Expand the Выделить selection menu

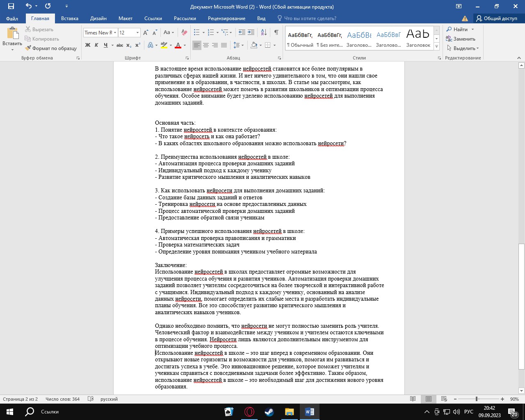click(463, 48)
